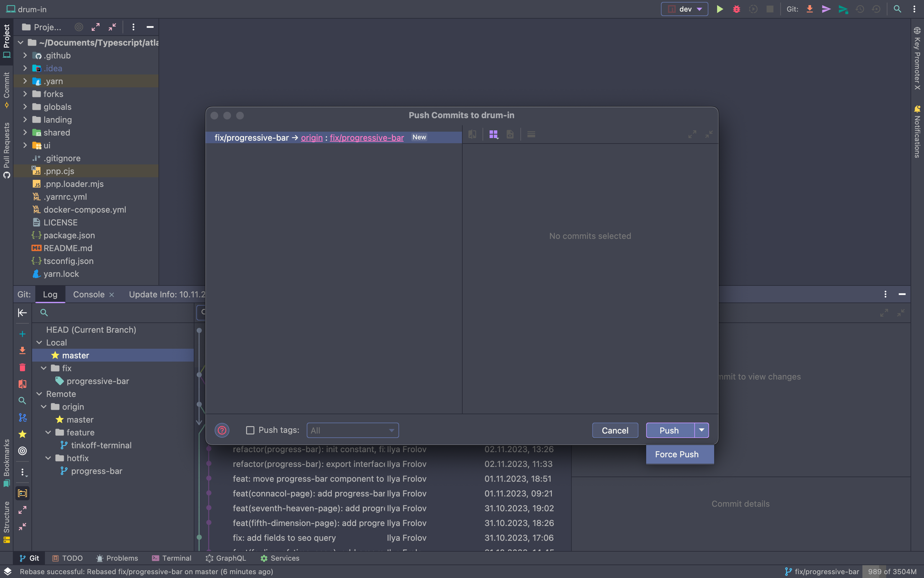Open the Git commit arrow icon

(x=826, y=9)
